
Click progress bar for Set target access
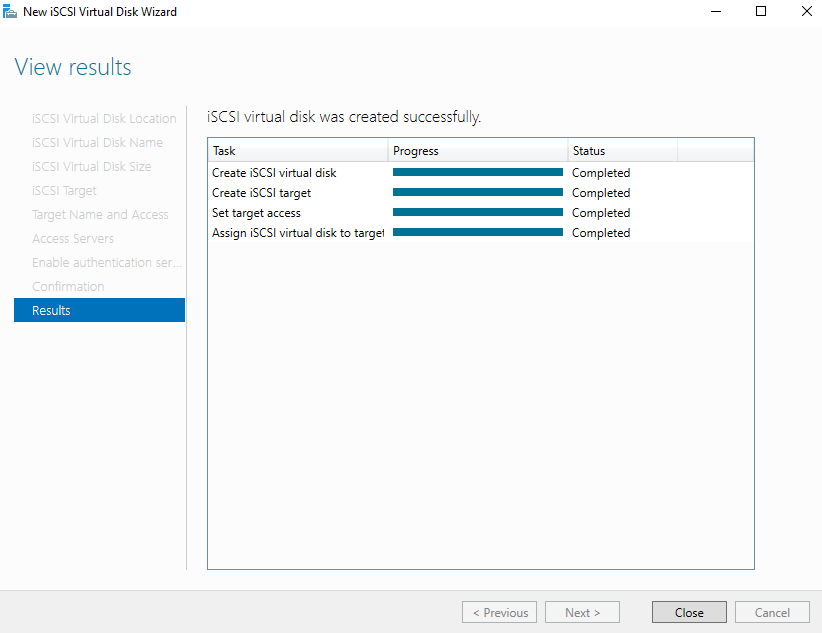click(478, 212)
